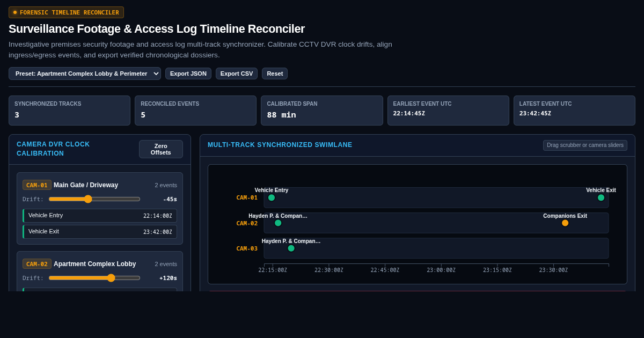Click the Vehicle Exit marker on CAM-01 track
The height and width of the screenshot is (338, 644).
[601, 197]
